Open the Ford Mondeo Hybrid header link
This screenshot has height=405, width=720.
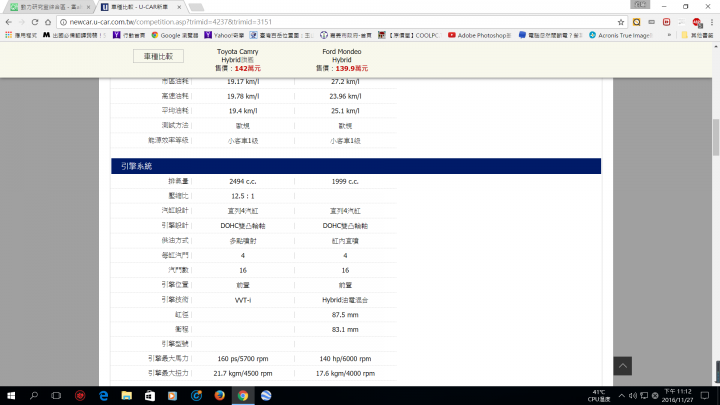coord(342,56)
